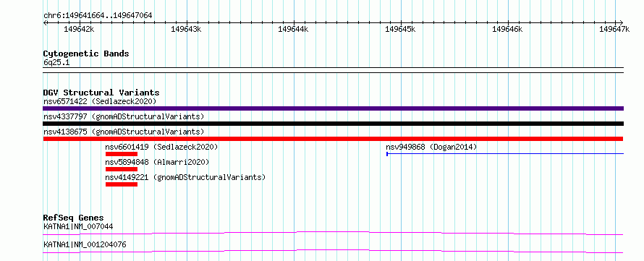Click the red bar under nsv4149221
Viewport: 644px width, 261px height.
point(121,184)
